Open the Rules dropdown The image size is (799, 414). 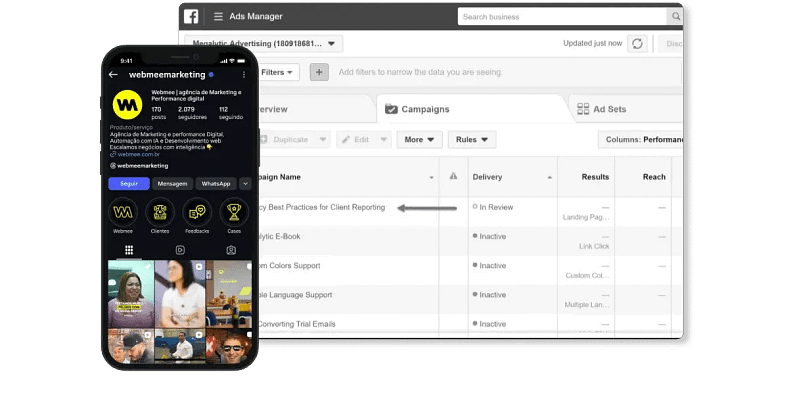coord(471,140)
